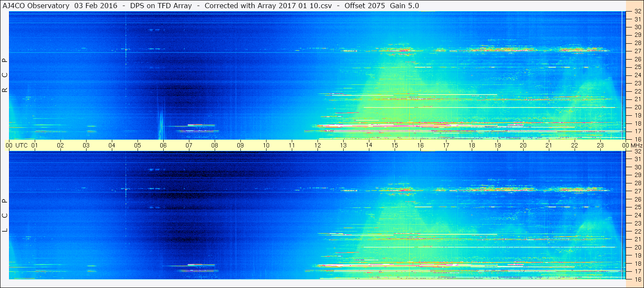
Task: Select hour marker 15 on the UTC axis
Action: (x=395, y=145)
